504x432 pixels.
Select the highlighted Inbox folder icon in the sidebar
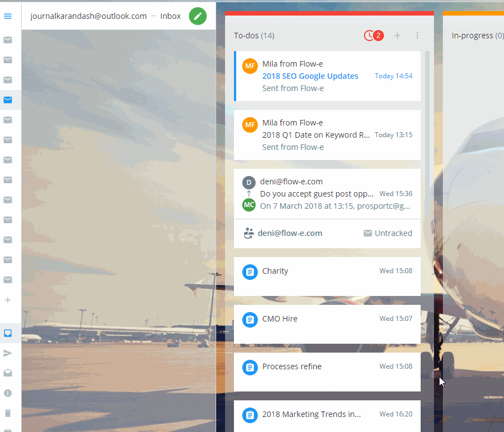(8, 333)
